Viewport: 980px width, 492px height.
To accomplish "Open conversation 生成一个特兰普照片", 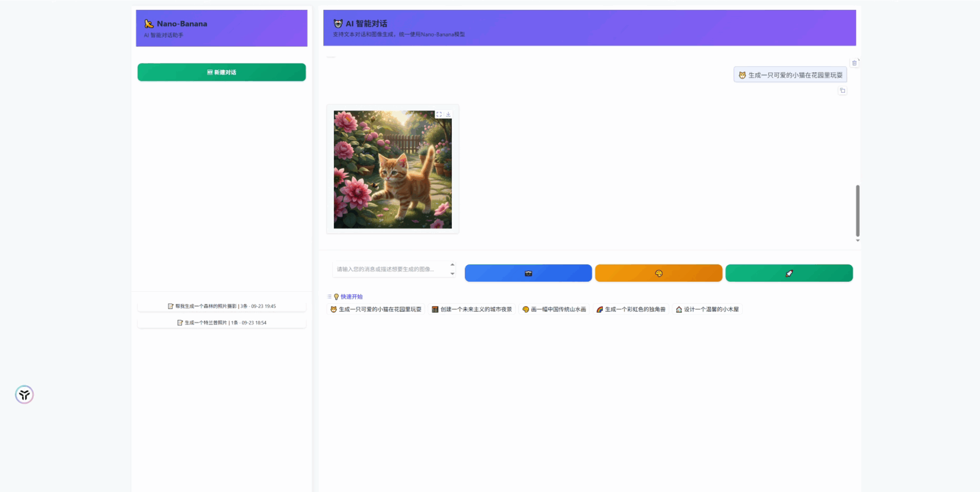I will point(222,322).
